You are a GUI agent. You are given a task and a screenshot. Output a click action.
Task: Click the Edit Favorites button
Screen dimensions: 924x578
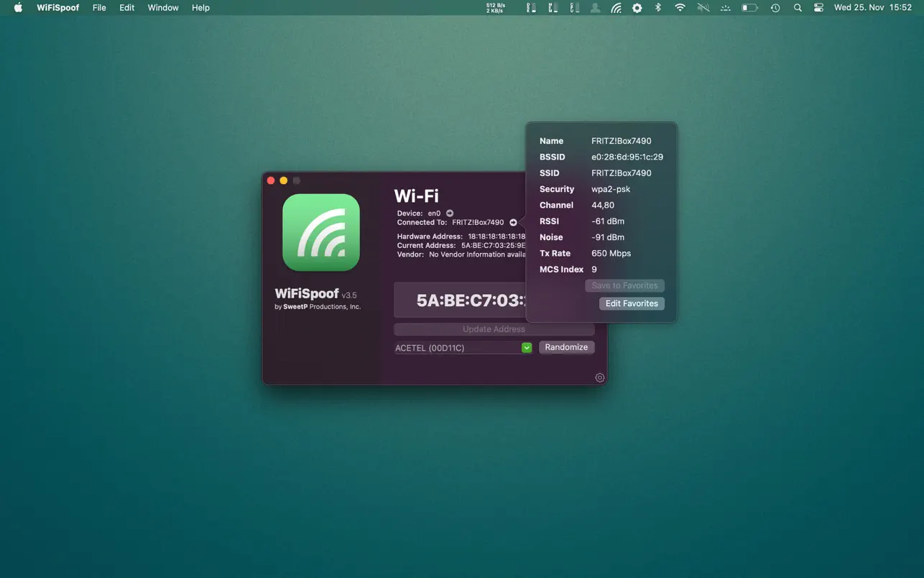click(x=632, y=303)
